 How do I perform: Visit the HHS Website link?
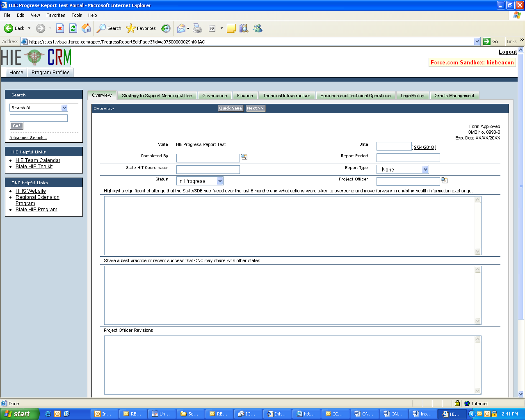[x=31, y=191]
